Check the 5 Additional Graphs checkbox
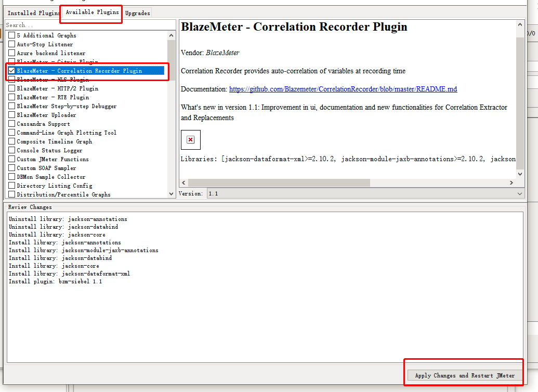The image size is (538, 392). point(11,35)
